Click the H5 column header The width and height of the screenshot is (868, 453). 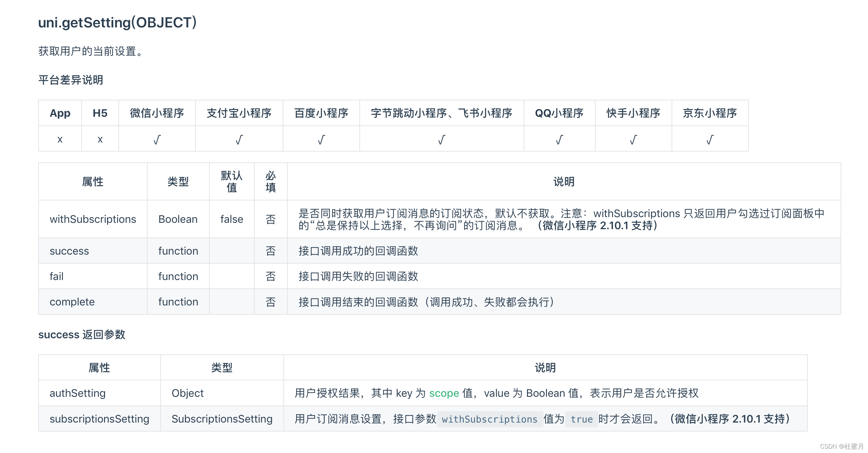pos(100,113)
